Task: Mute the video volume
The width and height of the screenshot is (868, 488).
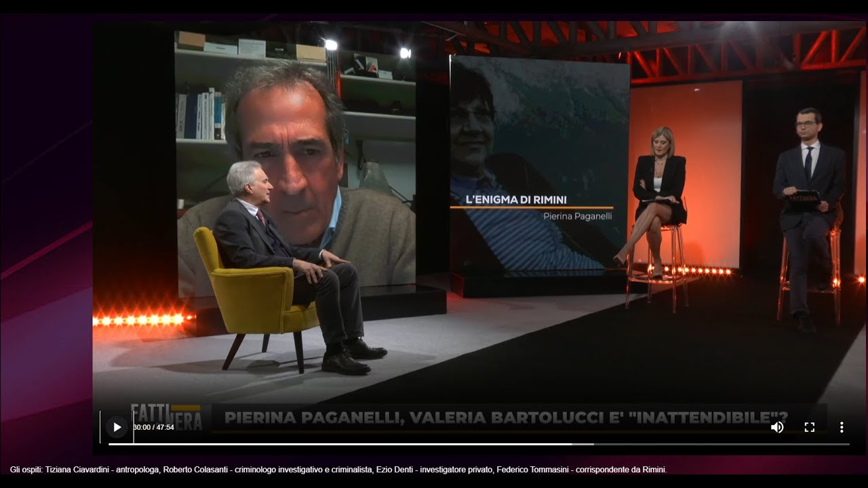Action: [777, 427]
